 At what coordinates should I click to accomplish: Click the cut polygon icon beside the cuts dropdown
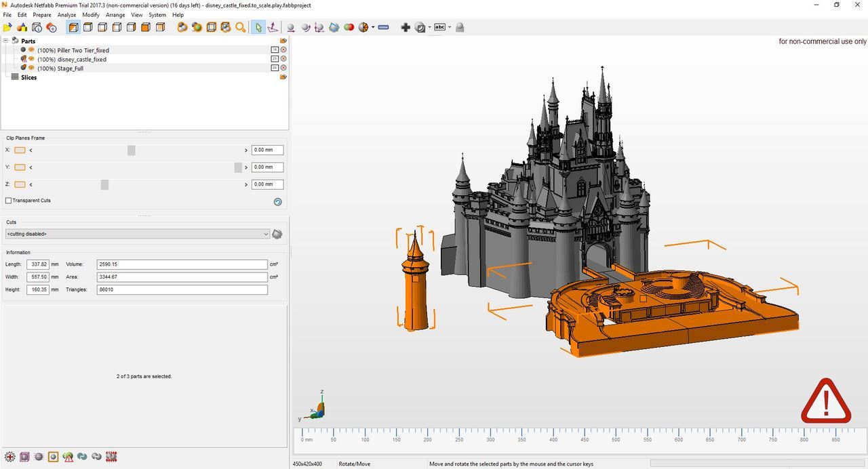[277, 234]
